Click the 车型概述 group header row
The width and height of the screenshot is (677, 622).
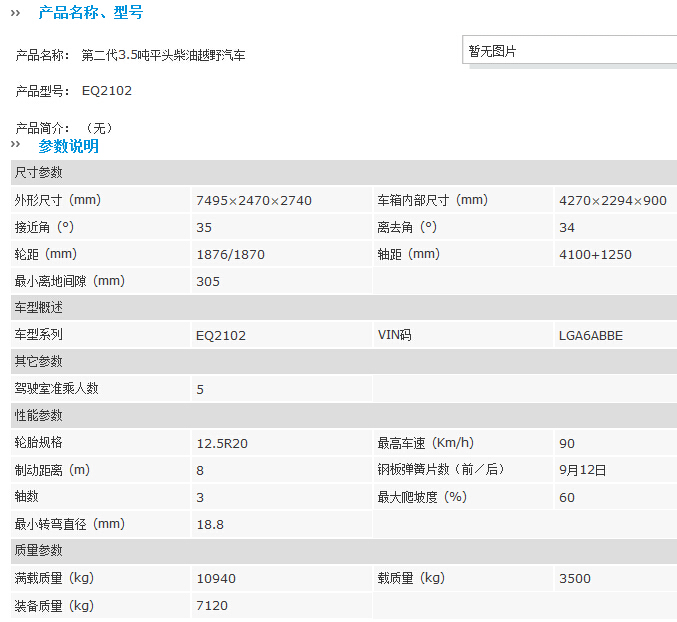[x=344, y=307]
